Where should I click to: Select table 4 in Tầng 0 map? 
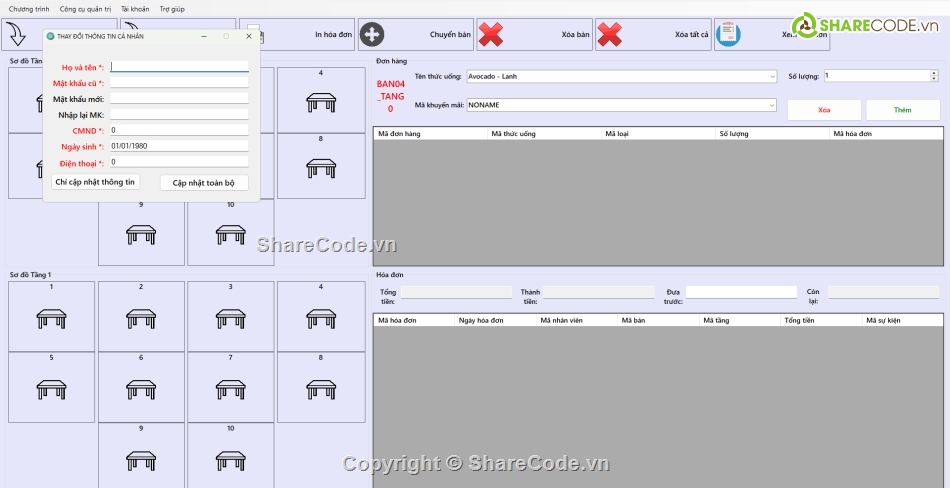point(320,100)
